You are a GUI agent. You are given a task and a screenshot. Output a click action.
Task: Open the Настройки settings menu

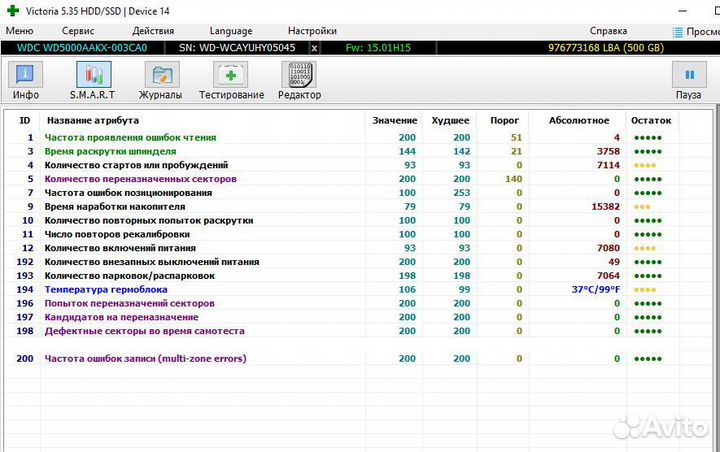click(x=311, y=31)
